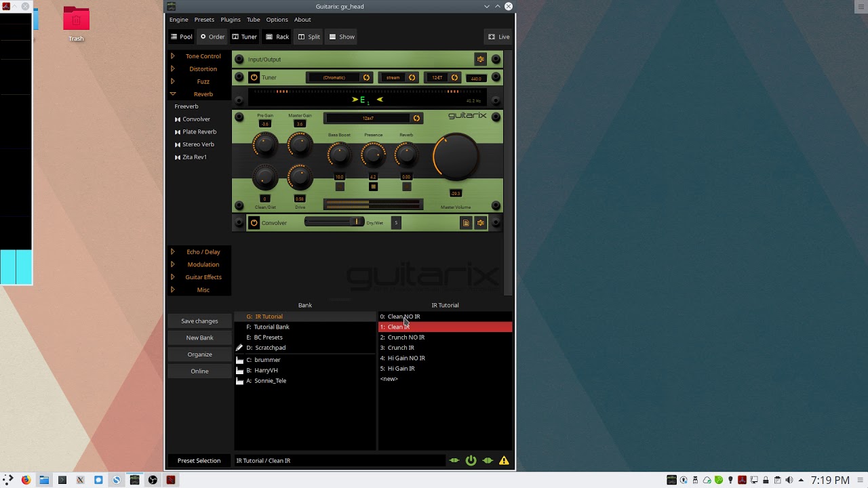The image size is (868, 488).
Task: Click the Online button
Action: [199, 371]
